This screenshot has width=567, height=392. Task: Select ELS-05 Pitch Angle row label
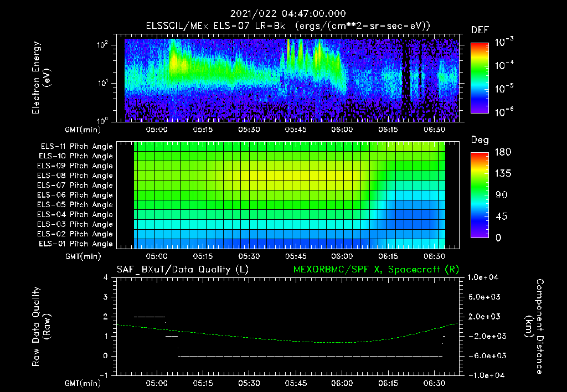75,205
